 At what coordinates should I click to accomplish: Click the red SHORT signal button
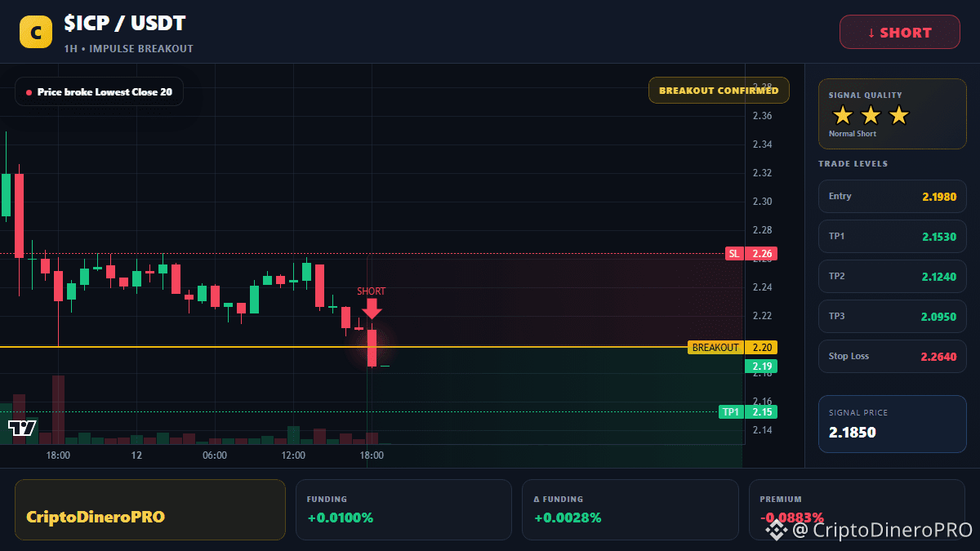pos(900,32)
